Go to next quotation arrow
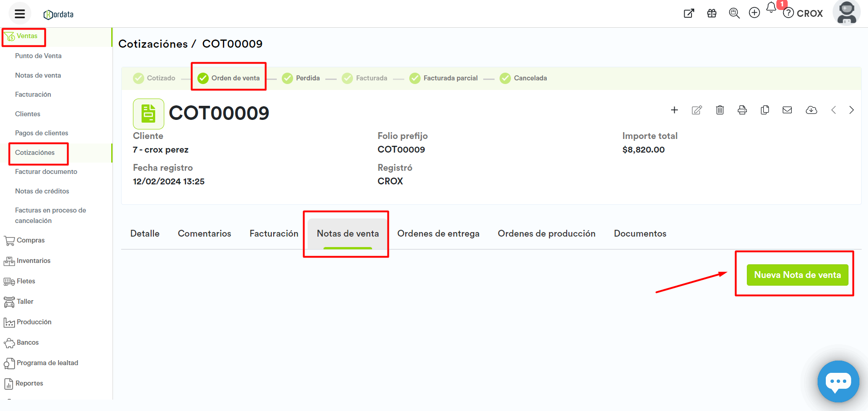Viewport: 868px width, 411px height. (x=851, y=110)
